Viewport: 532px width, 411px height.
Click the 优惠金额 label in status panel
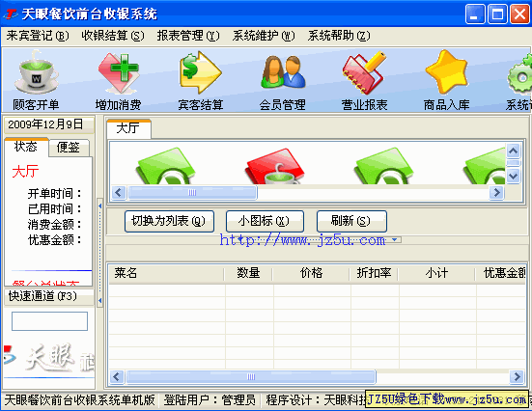[x=55, y=240]
